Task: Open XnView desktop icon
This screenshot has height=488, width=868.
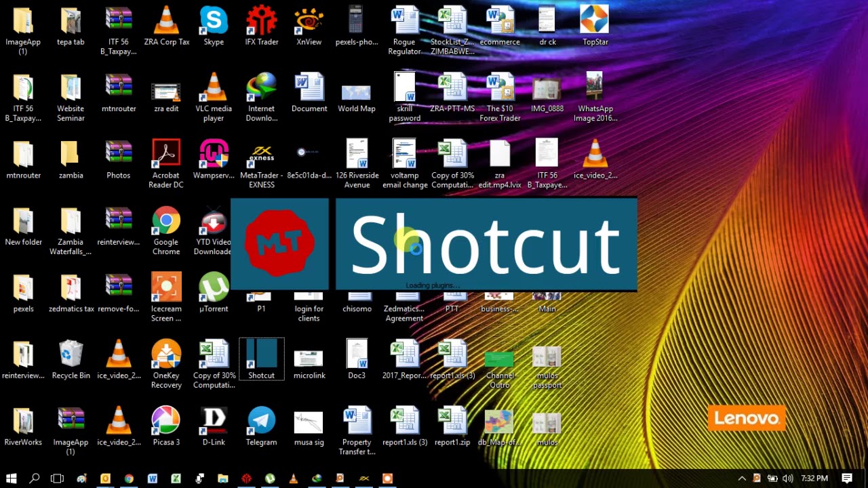Action: point(309,26)
